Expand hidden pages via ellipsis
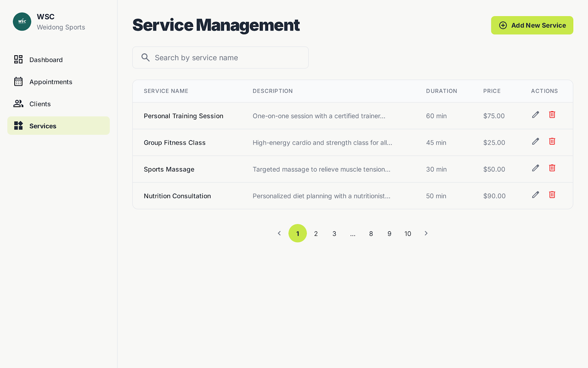Image resolution: width=588 pixels, height=368 pixels. (x=353, y=233)
